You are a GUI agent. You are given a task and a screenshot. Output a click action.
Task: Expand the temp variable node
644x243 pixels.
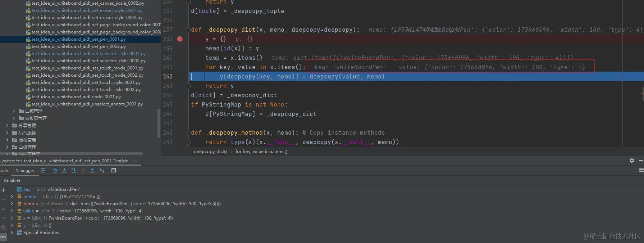(12, 204)
